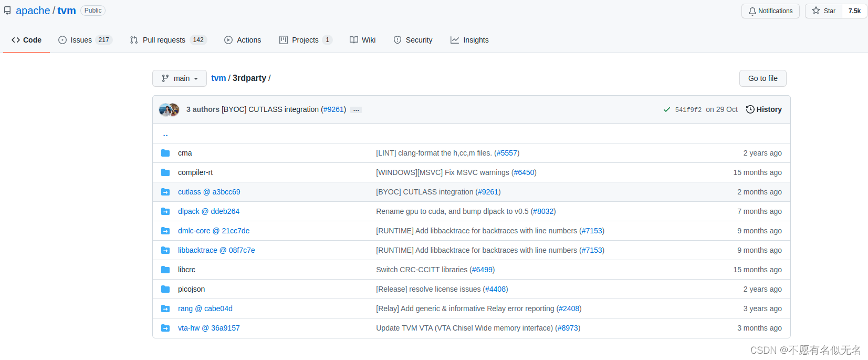Open the vta-hw @ 36a9157 submodule
The height and width of the screenshot is (360, 868).
pos(209,328)
